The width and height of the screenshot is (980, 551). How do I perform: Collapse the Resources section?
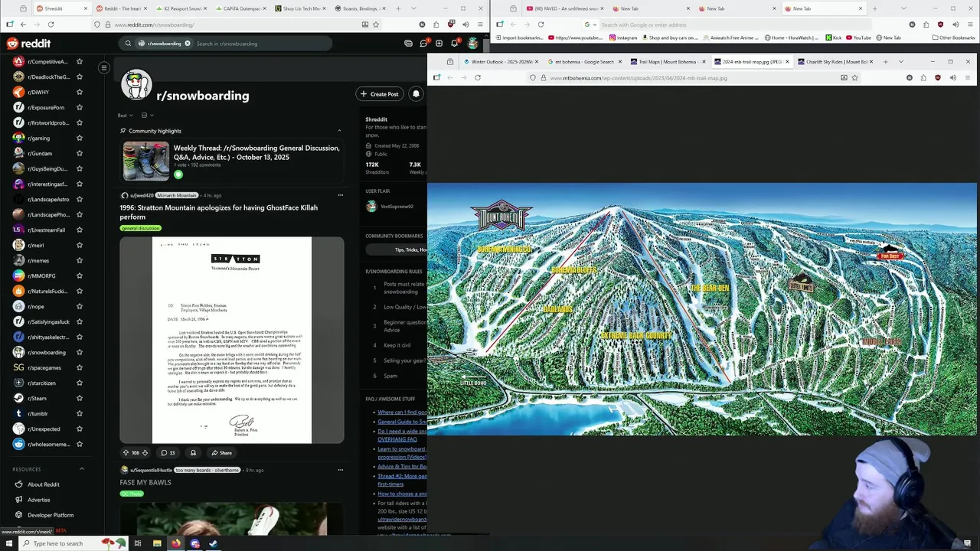(x=82, y=469)
